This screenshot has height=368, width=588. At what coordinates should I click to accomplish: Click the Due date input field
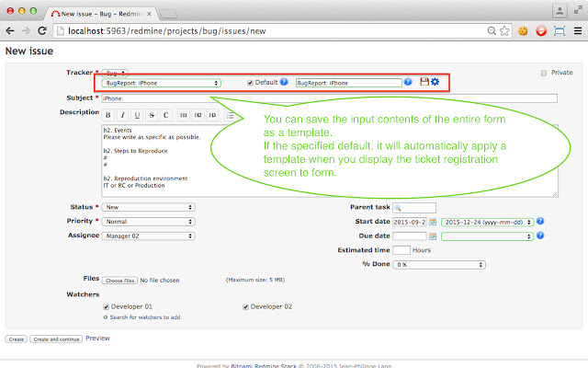(x=410, y=236)
